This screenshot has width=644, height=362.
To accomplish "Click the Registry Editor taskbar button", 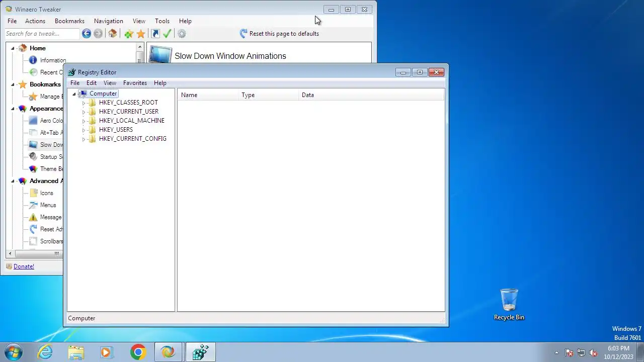I will (200, 352).
